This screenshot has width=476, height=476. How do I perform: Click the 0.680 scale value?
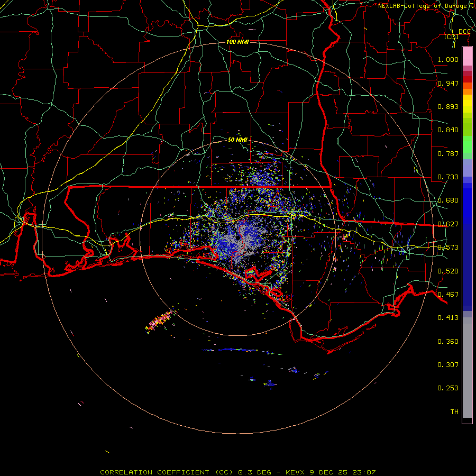click(x=448, y=200)
